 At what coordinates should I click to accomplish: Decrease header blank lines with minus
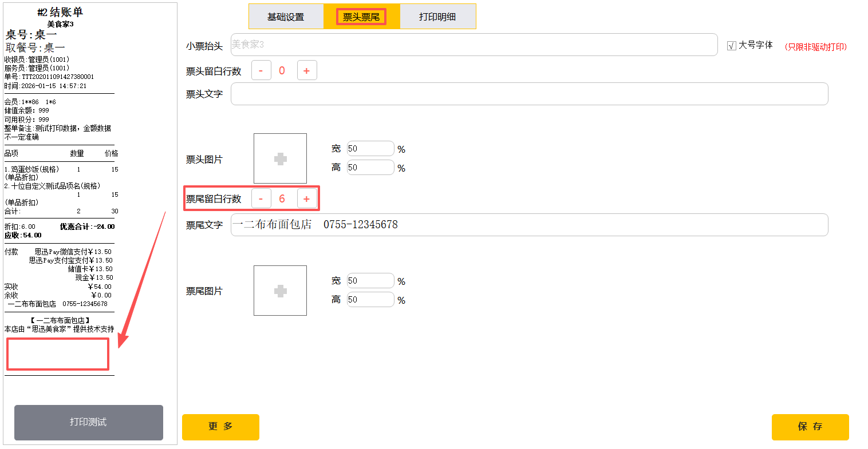(261, 70)
